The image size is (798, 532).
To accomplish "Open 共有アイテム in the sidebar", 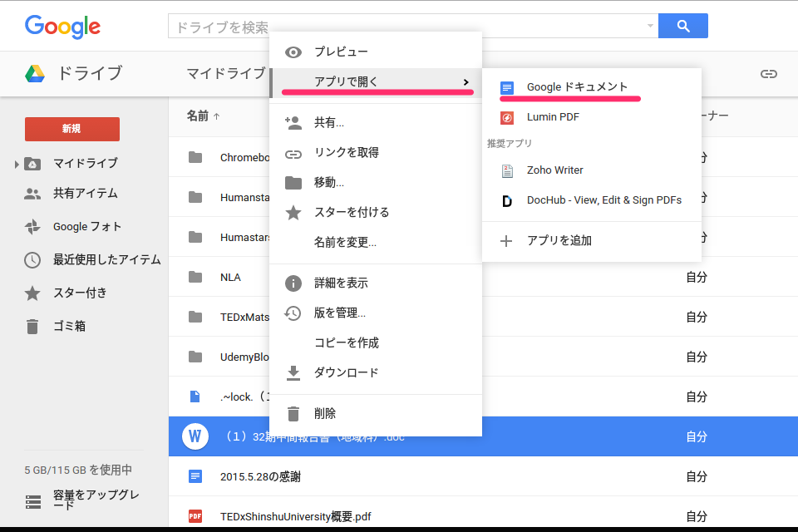I will click(x=85, y=194).
